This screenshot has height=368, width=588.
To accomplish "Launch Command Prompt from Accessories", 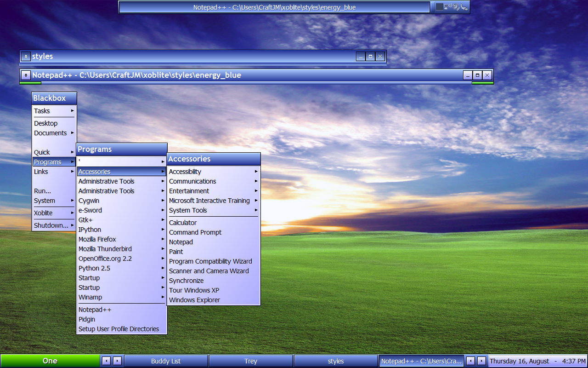I will tap(214, 232).
